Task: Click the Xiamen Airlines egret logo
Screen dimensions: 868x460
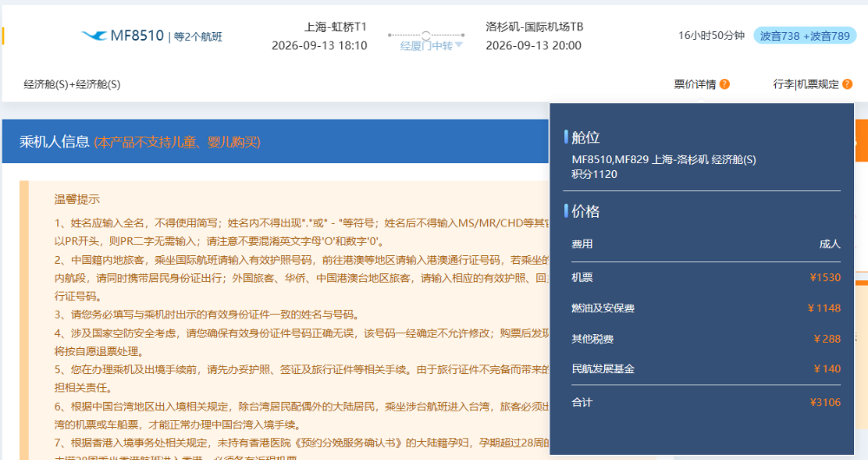Action: point(94,36)
